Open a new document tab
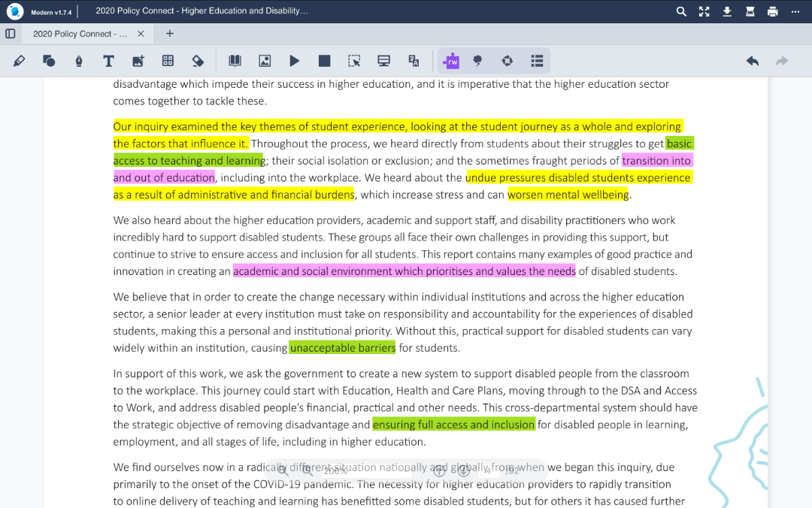 point(169,33)
